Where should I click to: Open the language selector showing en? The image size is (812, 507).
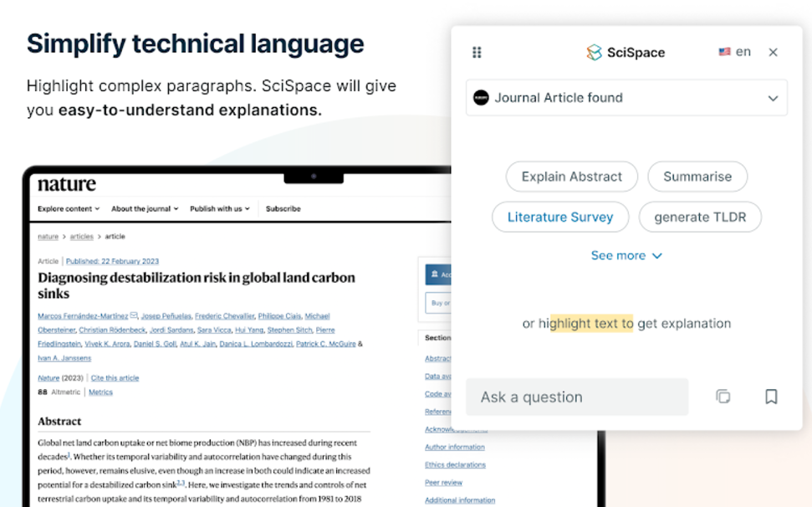click(735, 52)
